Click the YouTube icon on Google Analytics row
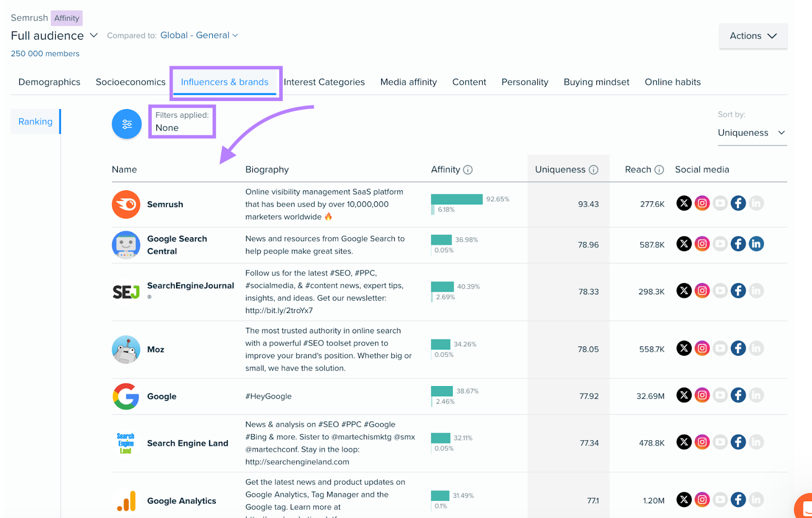The height and width of the screenshot is (518, 812). coord(720,499)
